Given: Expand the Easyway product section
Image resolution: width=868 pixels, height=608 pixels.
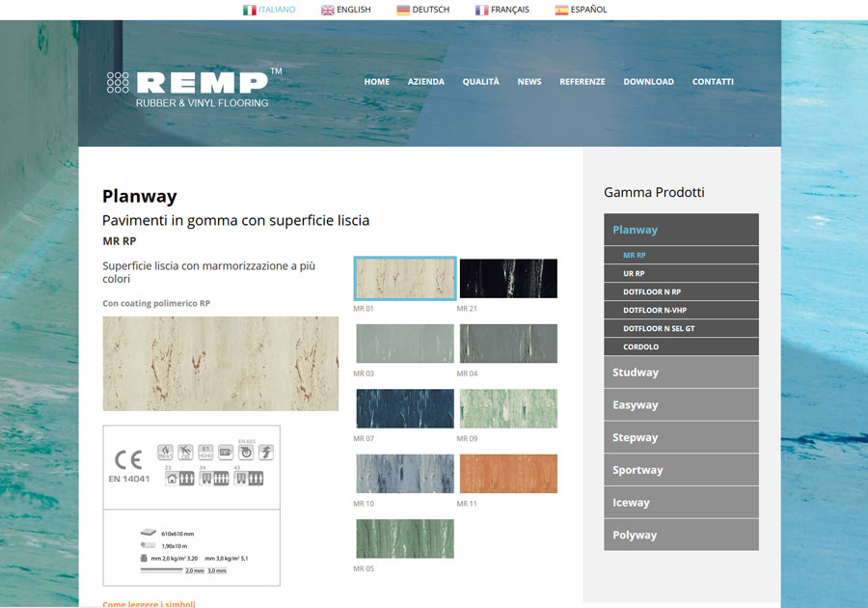Looking at the screenshot, I should [x=682, y=404].
